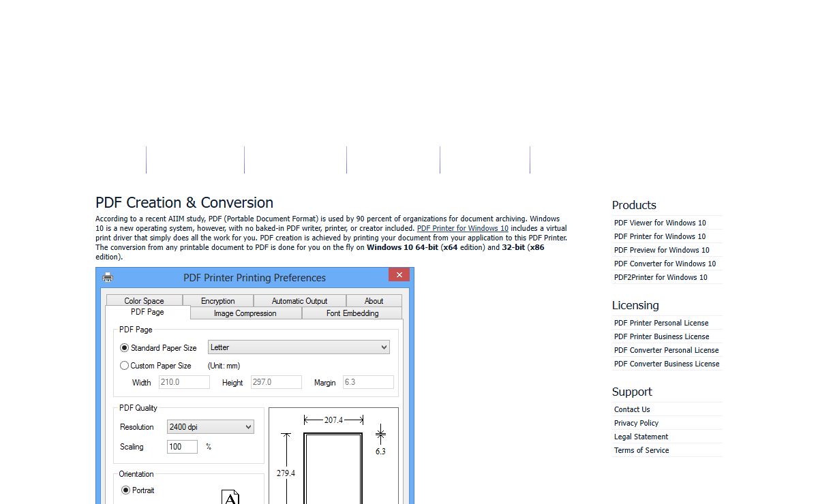This screenshot has width=818, height=504.
Task: Open PDF Converter Personal License link
Action: point(667,350)
